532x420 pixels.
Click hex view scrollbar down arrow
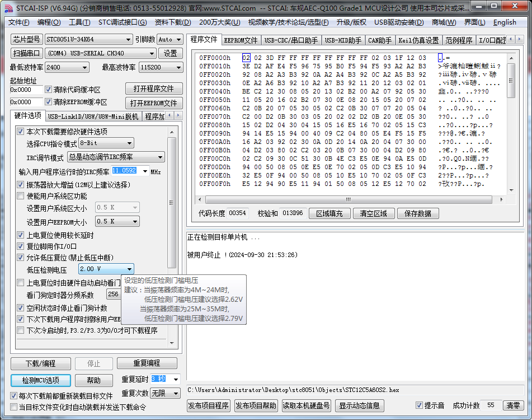pyautogui.click(x=511, y=190)
